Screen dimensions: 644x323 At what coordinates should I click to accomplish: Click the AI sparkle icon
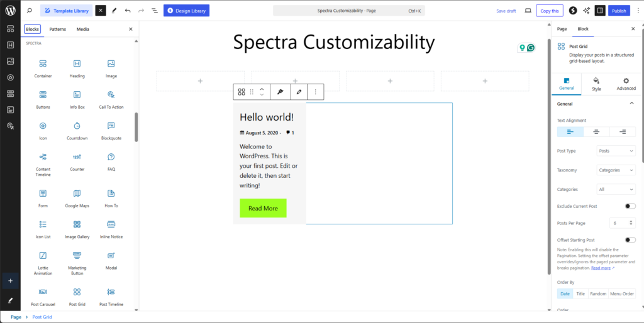[x=587, y=11]
